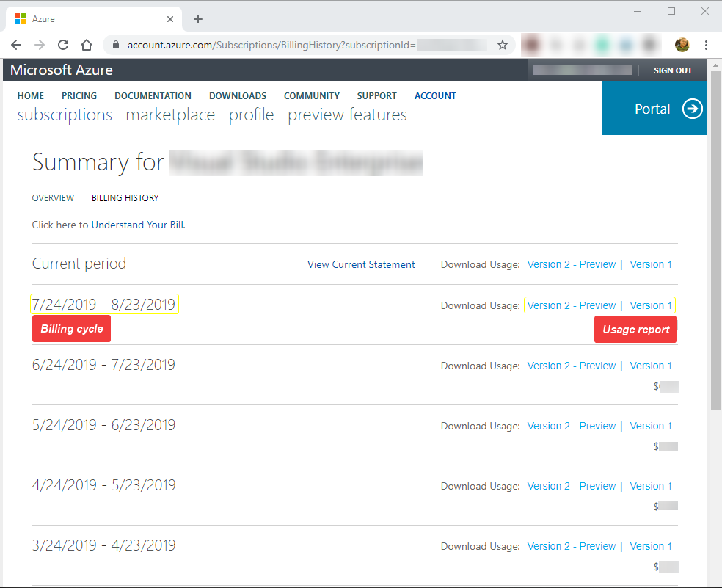This screenshot has width=722, height=588.
Task: Select the 5/24/2019 - 6/23/2019 billing period
Action: 103,425
